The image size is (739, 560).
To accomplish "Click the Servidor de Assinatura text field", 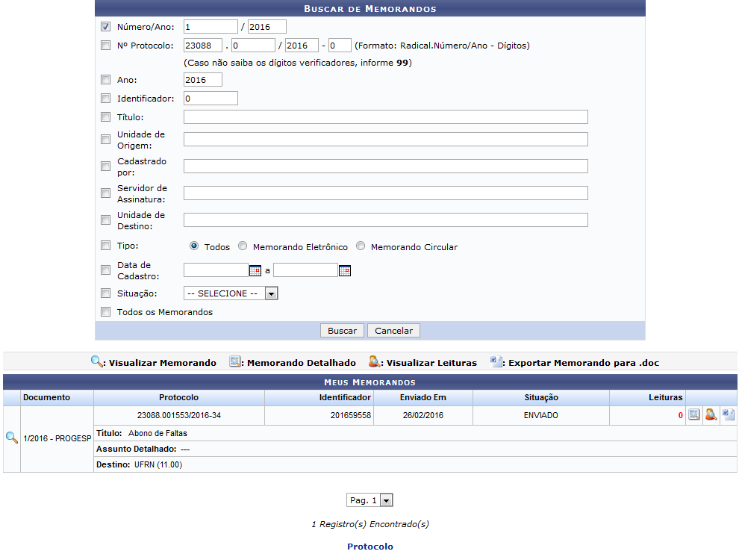I will point(385,193).
